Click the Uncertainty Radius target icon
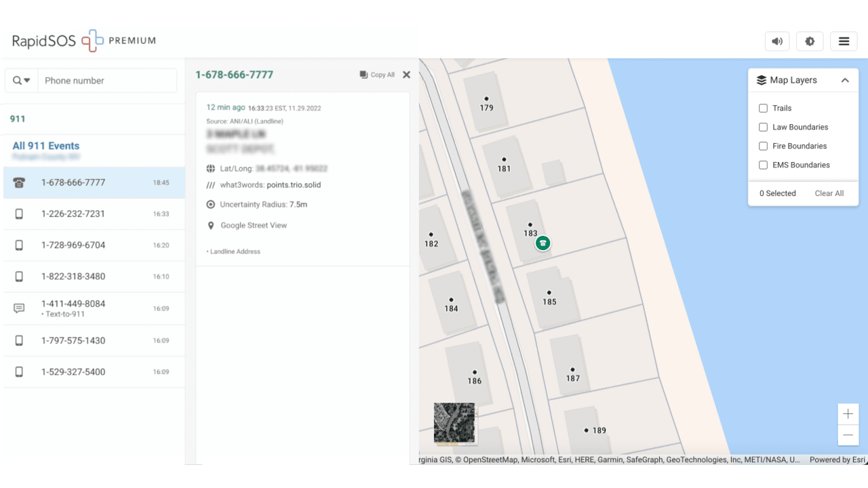The height and width of the screenshot is (488, 868). [211, 205]
